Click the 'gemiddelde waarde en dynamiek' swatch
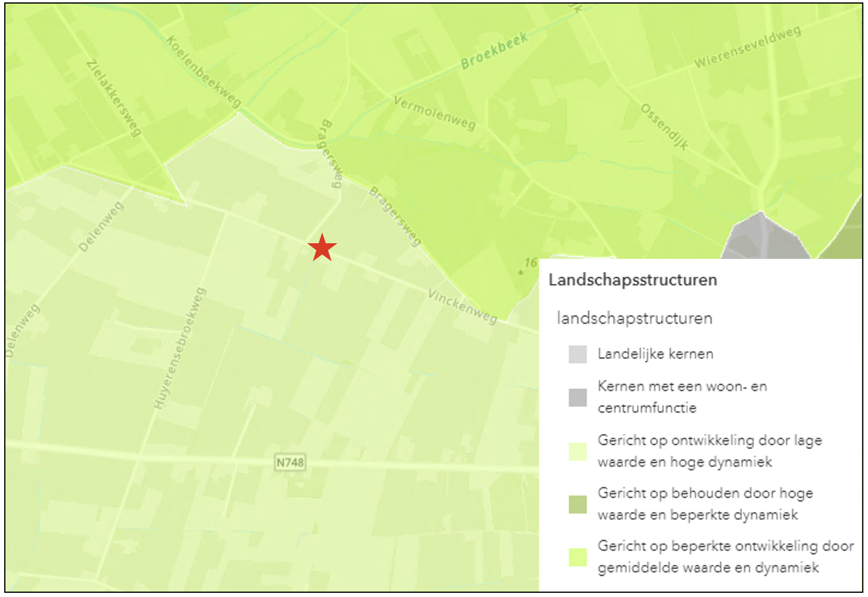 [x=577, y=557]
